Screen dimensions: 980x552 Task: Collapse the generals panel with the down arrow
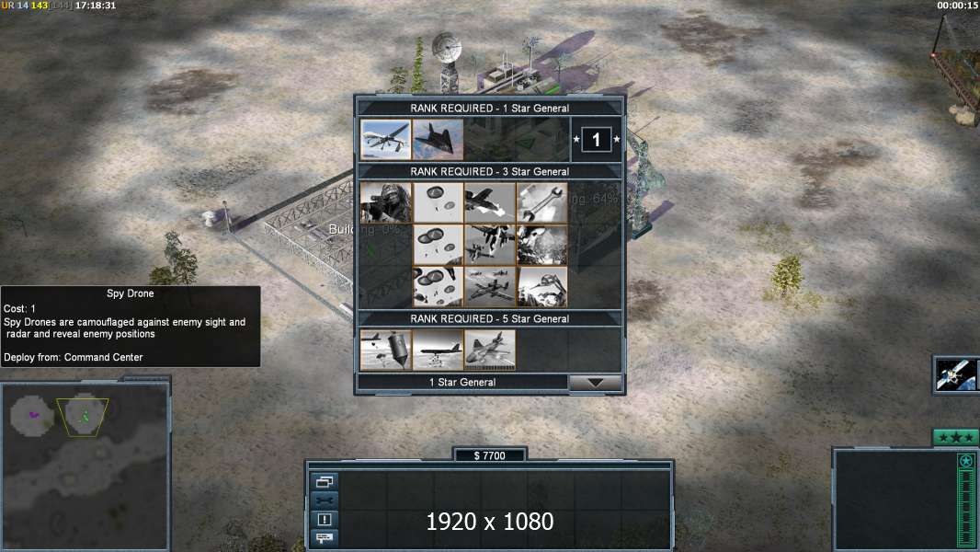[x=596, y=382]
